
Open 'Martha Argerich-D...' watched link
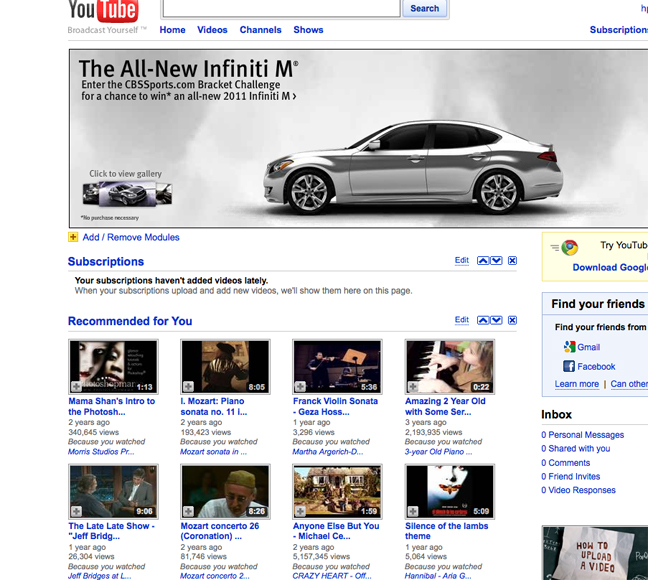tap(328, 452)
